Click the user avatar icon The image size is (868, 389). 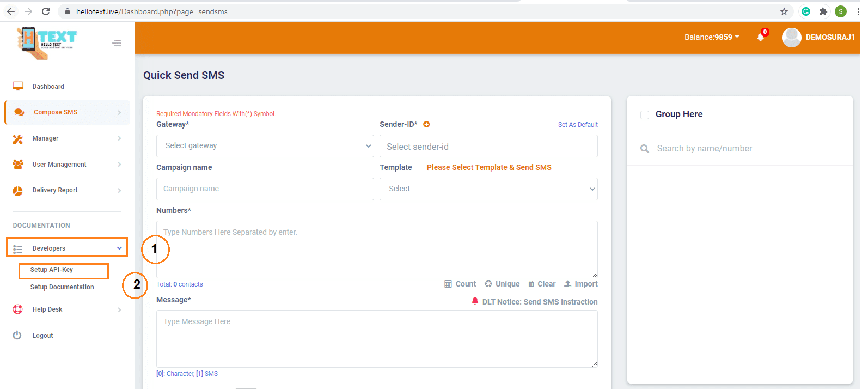pyautogui.click(x=791, y=37)
